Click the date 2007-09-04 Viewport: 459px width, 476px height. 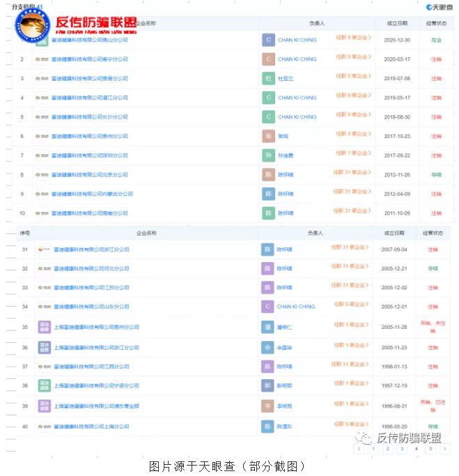394,249
